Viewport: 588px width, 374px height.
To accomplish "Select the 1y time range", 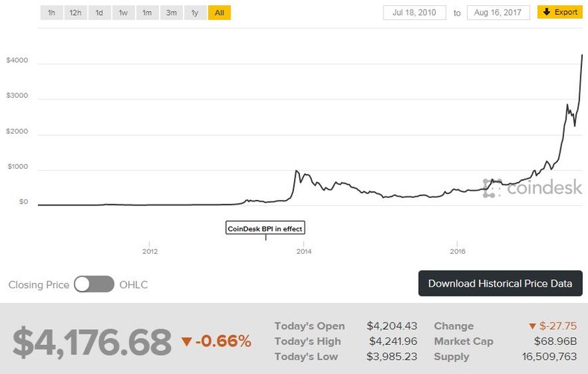I will 195,13.
